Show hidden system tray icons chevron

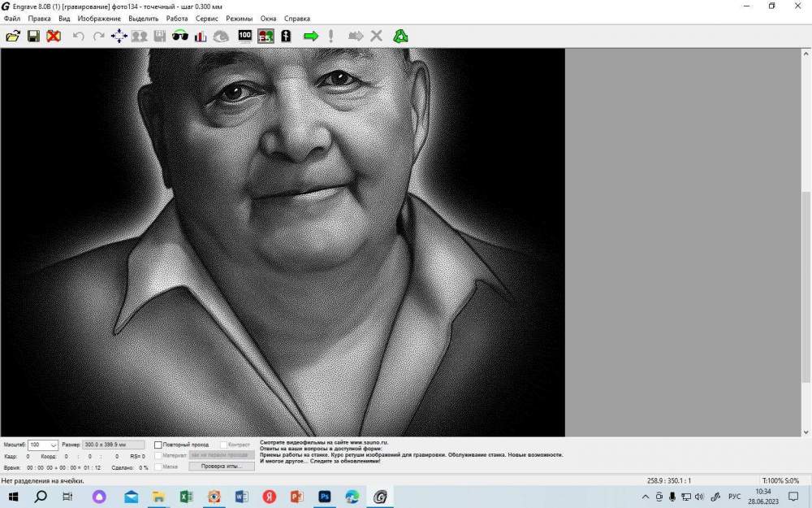(x=646, y=497)
